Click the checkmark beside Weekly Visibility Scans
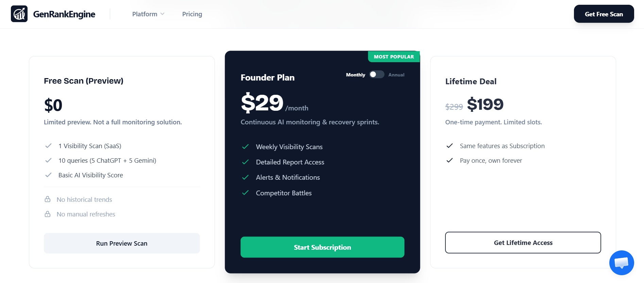 pyautogui.click(x=245, y=147)
